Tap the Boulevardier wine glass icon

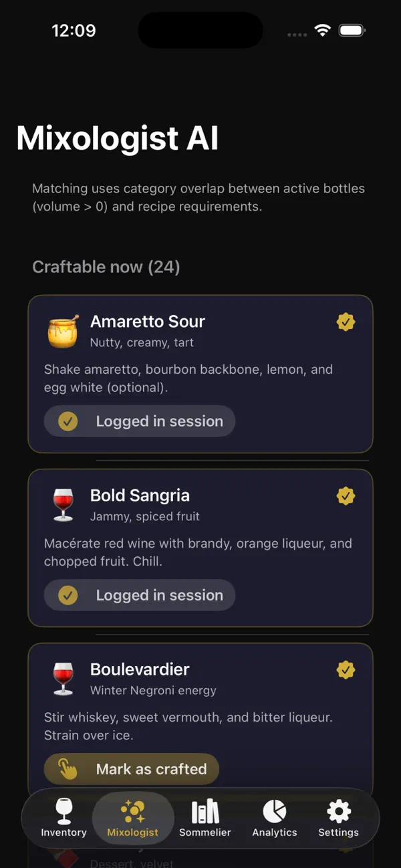click(63, 679)
